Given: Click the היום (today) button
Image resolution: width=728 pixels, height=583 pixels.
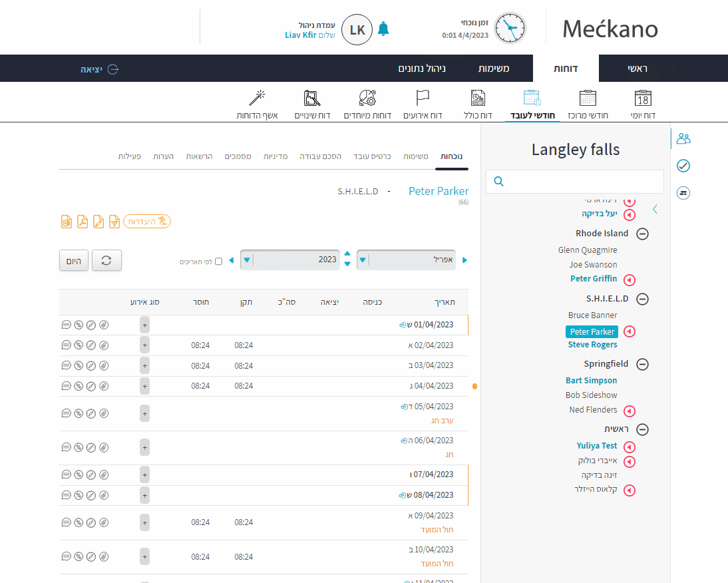Looking at the screenshot, I should (x=73, y=260).
